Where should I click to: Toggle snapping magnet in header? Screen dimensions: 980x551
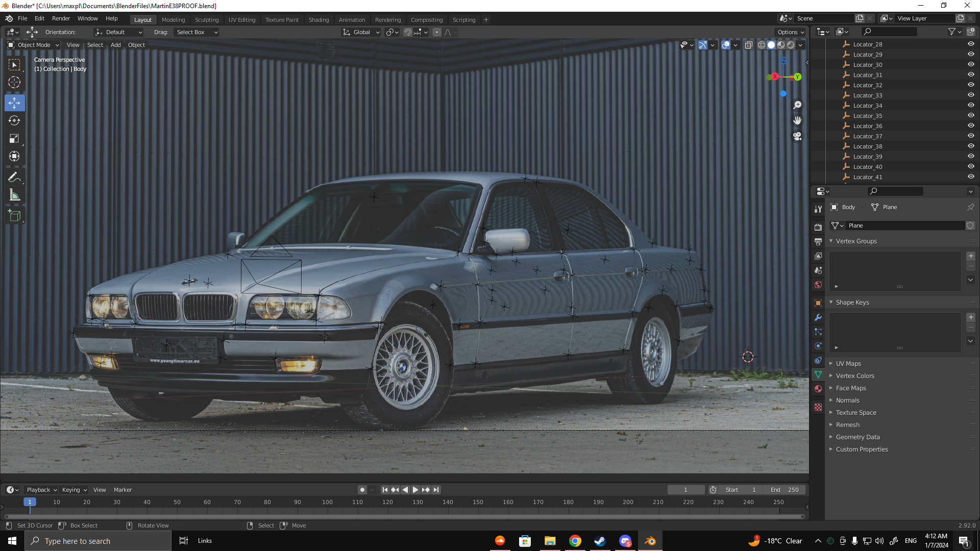coord(408,32)
